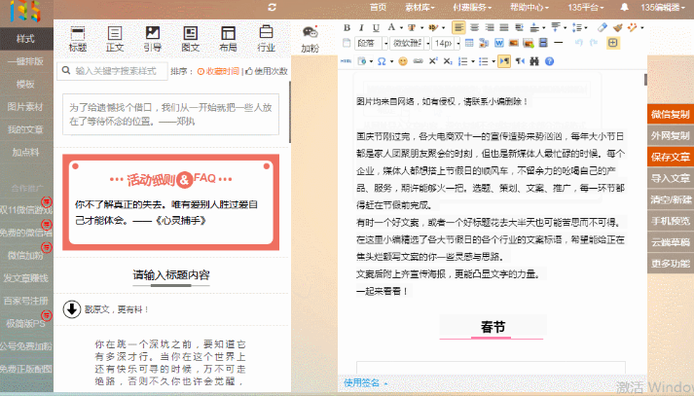Open the 付费服务 menu
Image resolution: width=694 pixels, height=396 pixels.
472,7
